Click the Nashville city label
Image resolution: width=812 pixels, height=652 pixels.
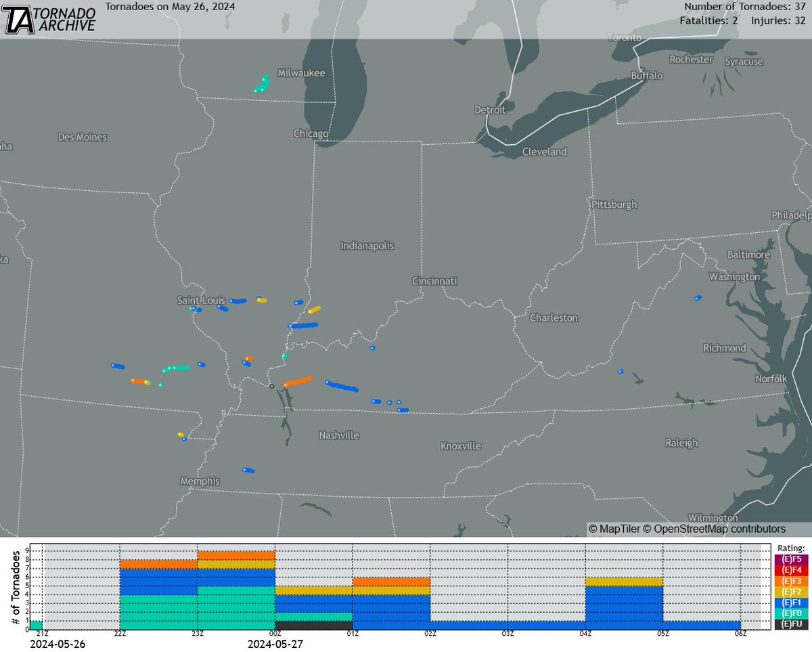click(339, 435)
